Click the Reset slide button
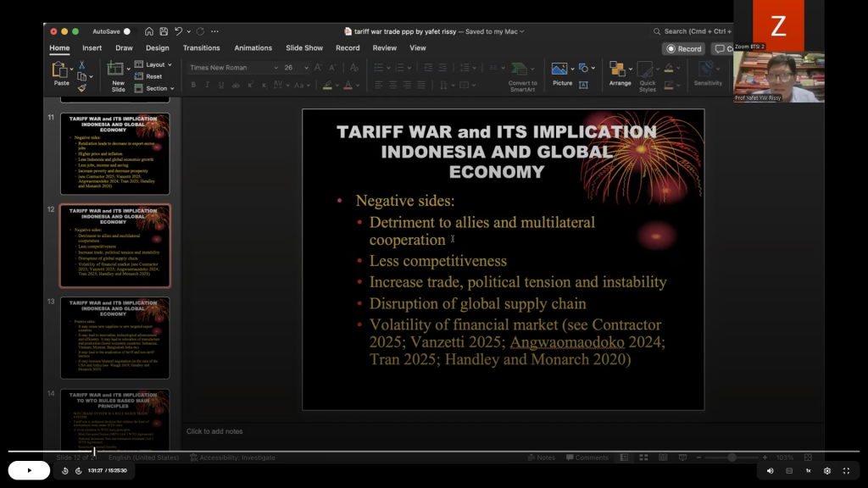Image resolution: width=868 pixels, height=488 pixels. pyautogui.click(x=153, y=76)
